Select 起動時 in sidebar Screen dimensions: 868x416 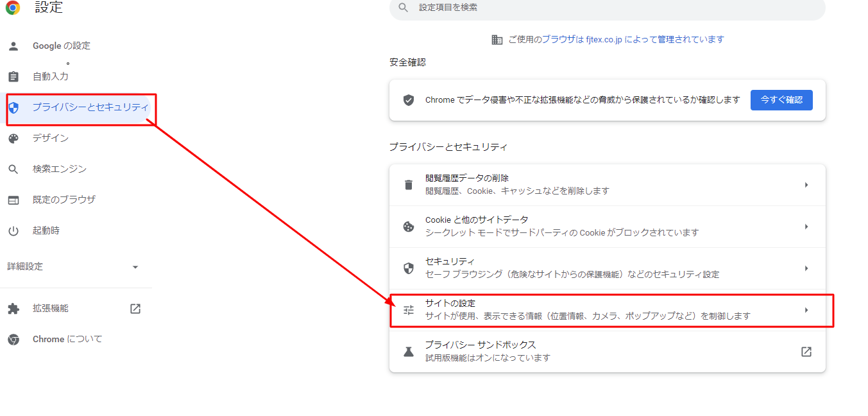pyautogui.click(x=46, y=230)
